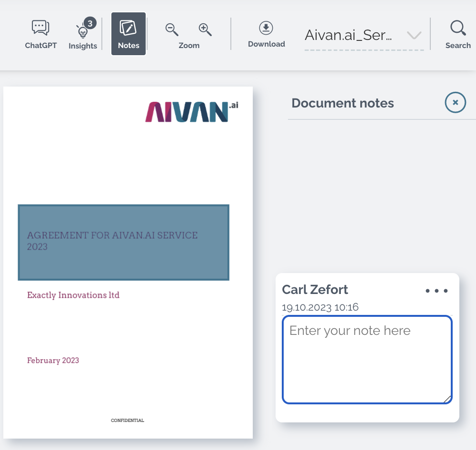Open the Search tool
Screen dimensions: 476x450
click(458, 34)
